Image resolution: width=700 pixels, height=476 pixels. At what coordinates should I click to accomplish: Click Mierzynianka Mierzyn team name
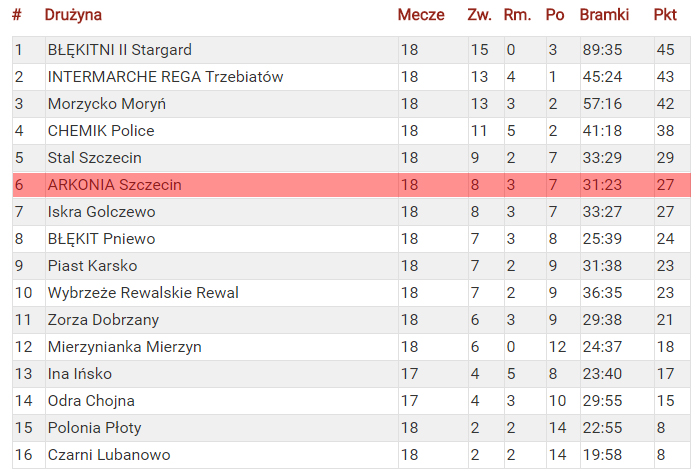(x=125, y=347)
